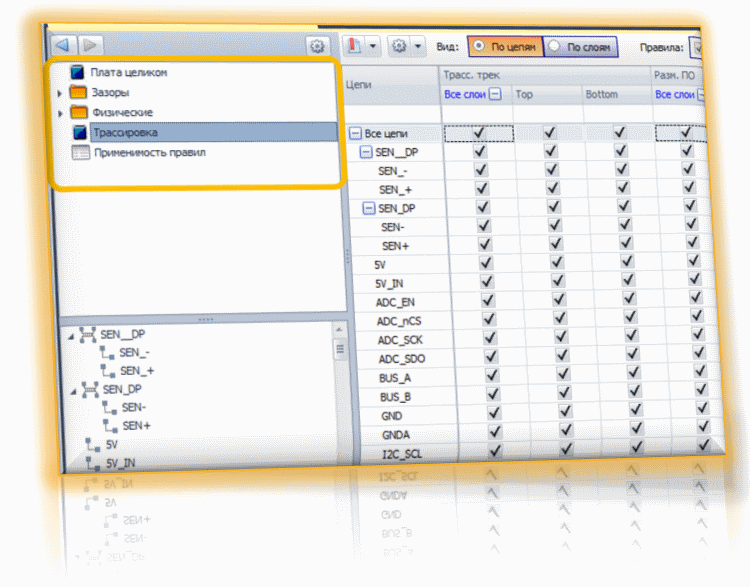
Task: Select the 'I2C_SCL' net row
Action: [402, 454]
